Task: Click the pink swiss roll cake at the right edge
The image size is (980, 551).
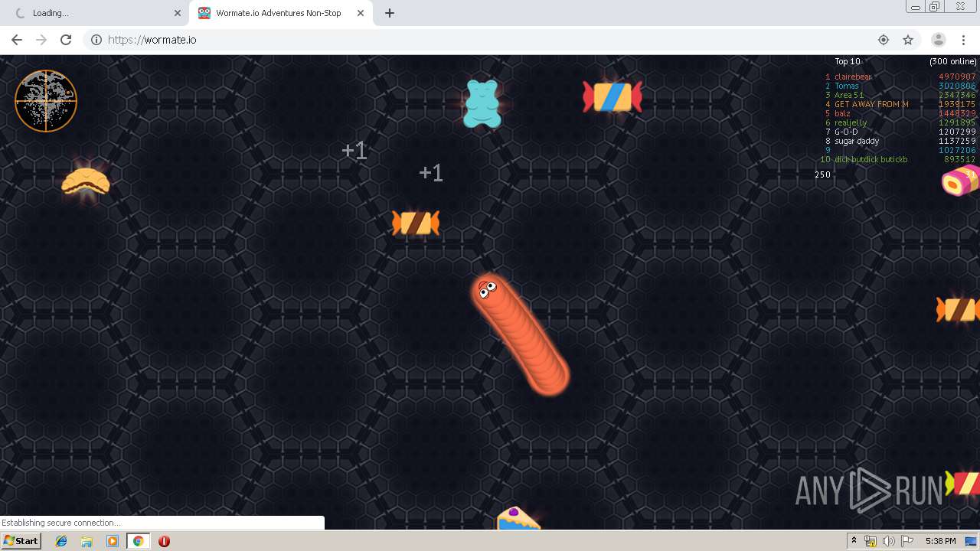Action: [962, 181]
